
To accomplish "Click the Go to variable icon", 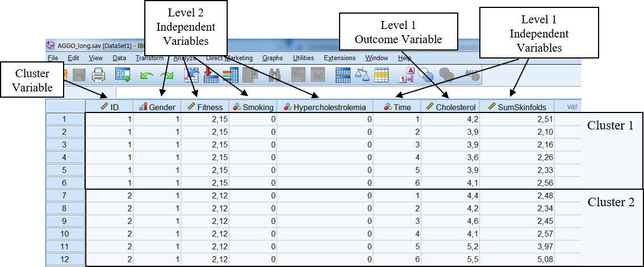I will point(211,75).
